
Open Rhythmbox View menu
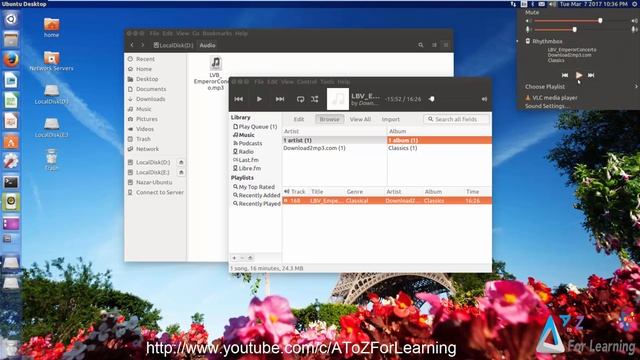[x=287, y=82]
